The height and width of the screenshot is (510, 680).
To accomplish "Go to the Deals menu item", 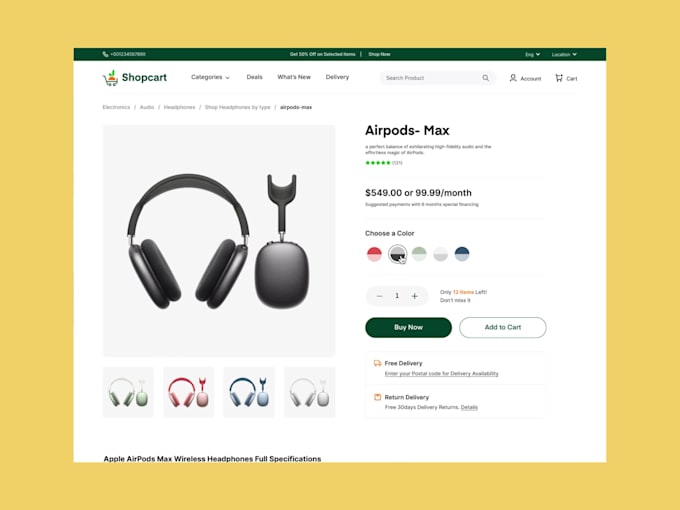I will click(254, 77).
